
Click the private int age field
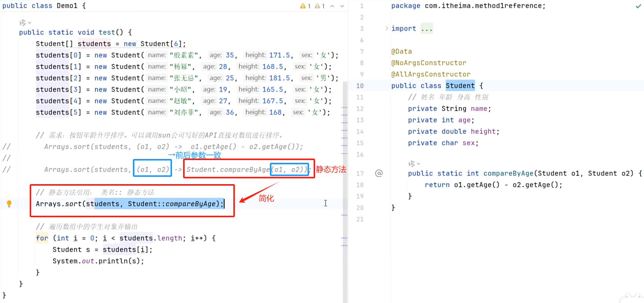pyautogui.click(x=441, y=120)
